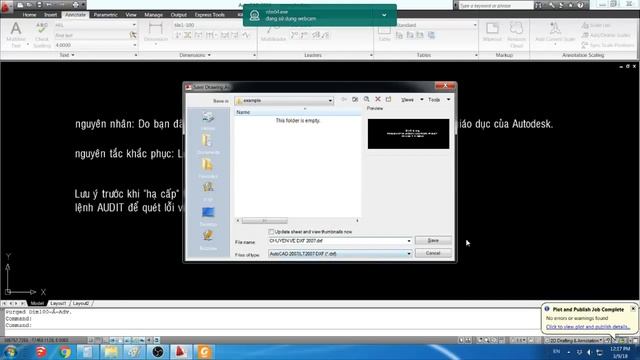Click the Revision Cloud tool

coord(516,34)
